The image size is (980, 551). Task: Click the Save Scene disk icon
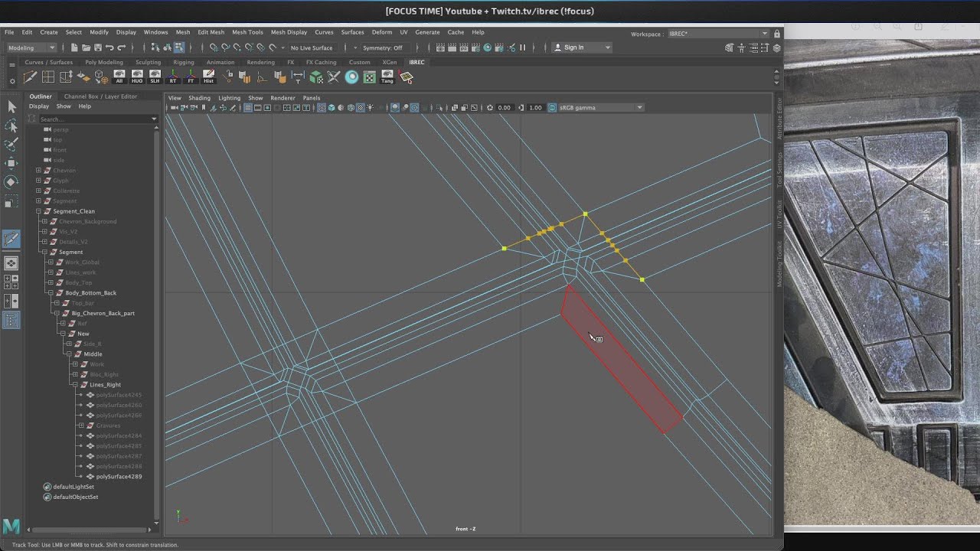pyautogui.click(x=96, y=47)
